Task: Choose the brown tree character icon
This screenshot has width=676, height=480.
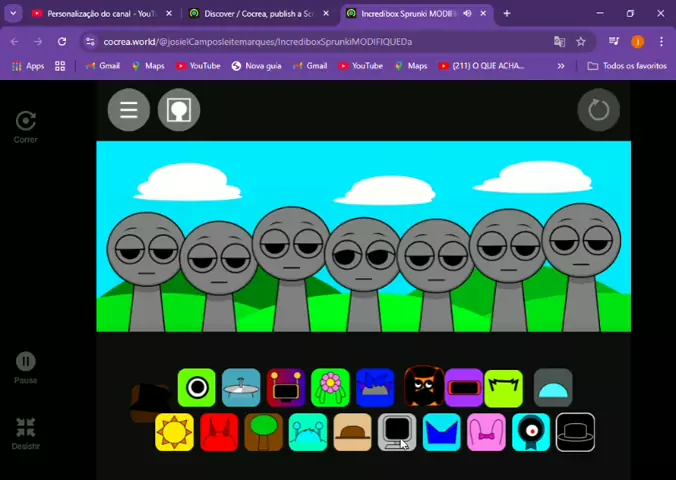Action: point(264,432)
